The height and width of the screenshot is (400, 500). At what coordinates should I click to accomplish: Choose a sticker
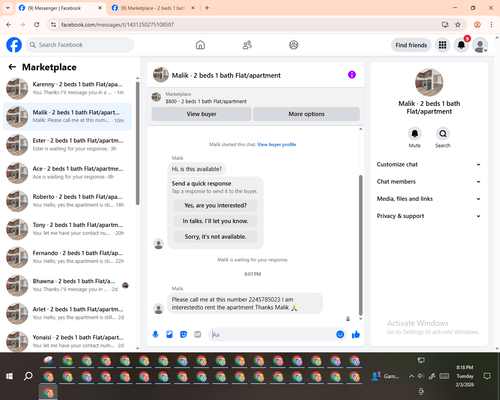pos(183,334)
